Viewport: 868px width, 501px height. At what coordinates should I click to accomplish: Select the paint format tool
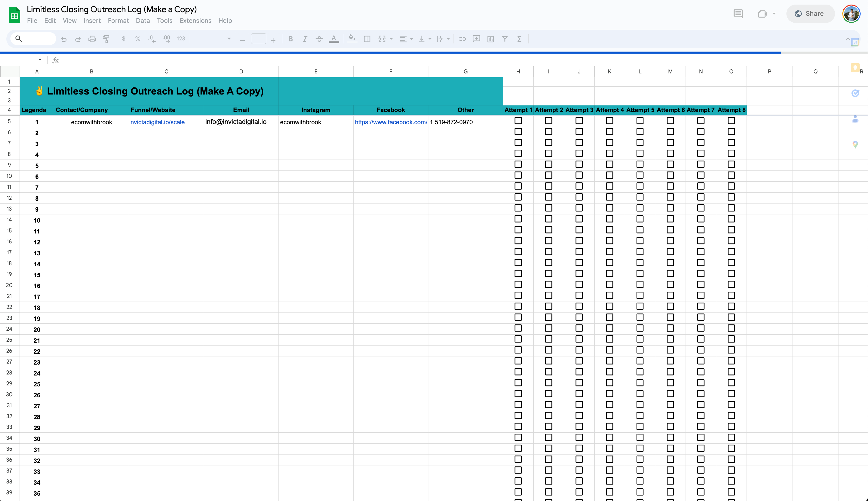pyautogui.click(x=106, y=39)
